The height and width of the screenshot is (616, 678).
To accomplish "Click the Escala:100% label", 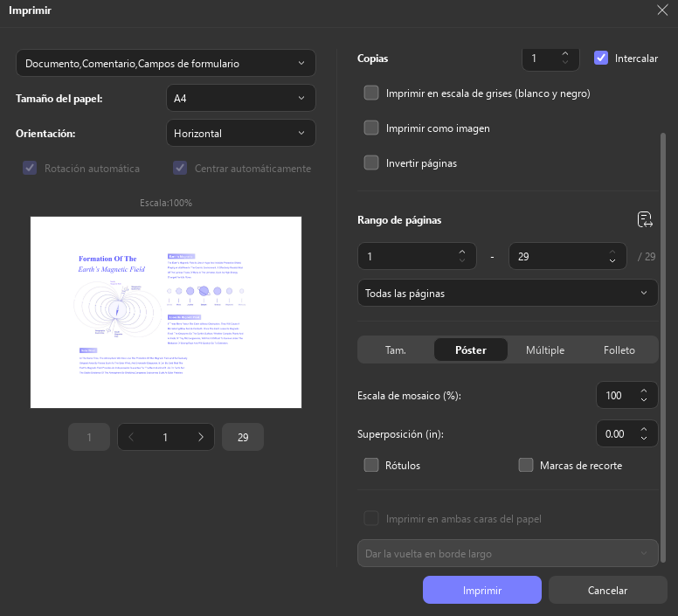I will pyautogui.click(x=166, y=203).
